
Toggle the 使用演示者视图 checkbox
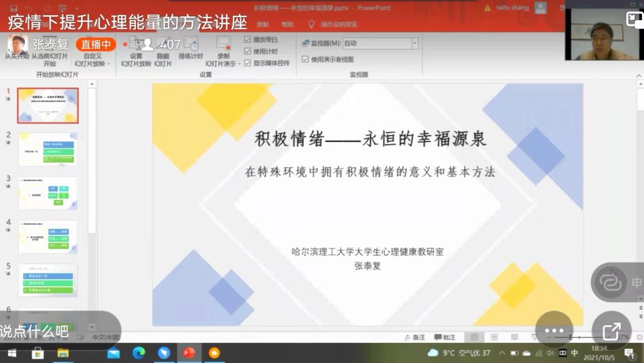306,60
